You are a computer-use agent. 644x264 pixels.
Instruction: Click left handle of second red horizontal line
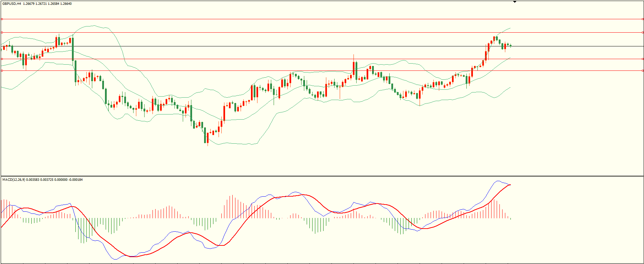pos(2,33)
